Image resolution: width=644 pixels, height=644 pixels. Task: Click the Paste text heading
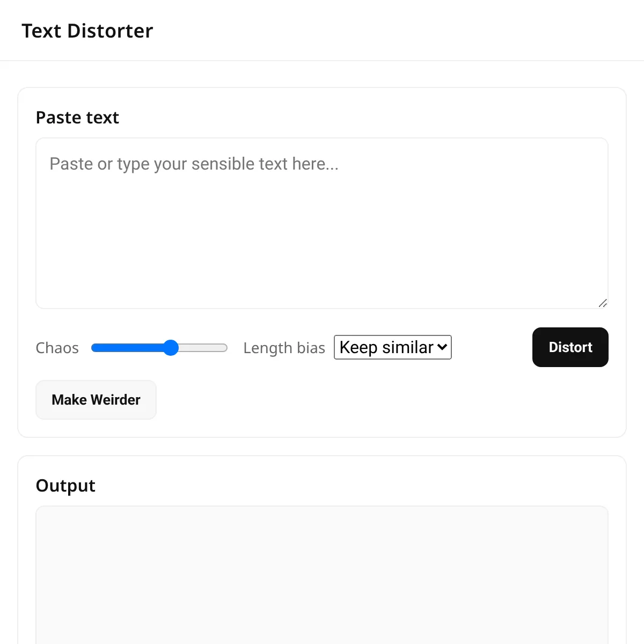coord(77,118)
